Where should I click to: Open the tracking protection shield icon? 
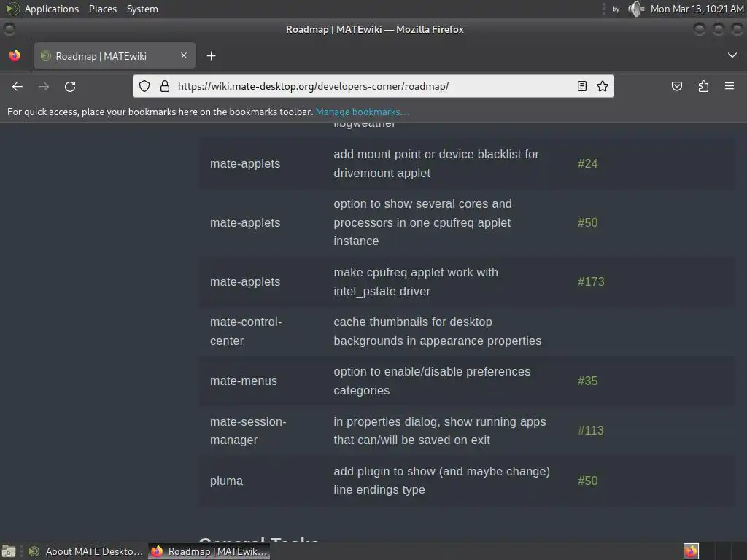click(144, 86)
